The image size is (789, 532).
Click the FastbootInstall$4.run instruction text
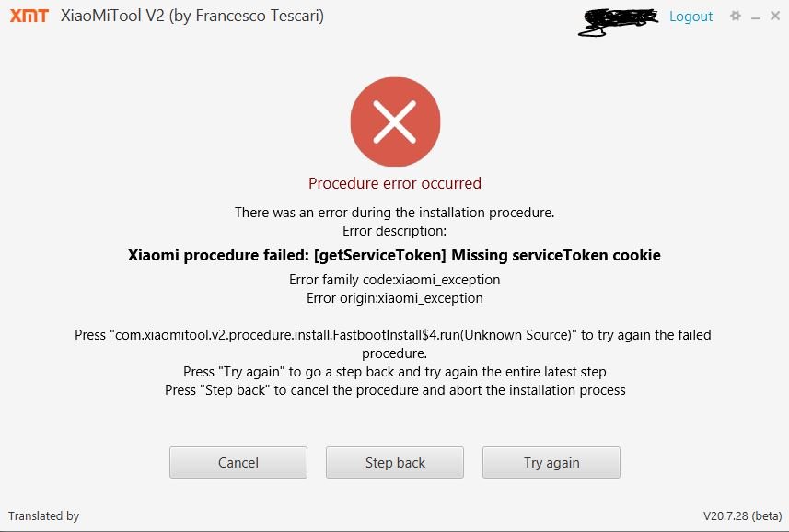393,344
